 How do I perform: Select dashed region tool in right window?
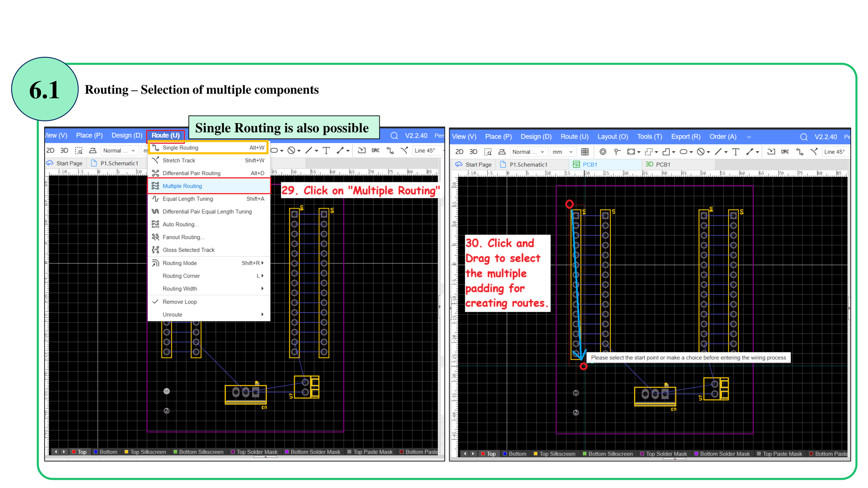pyautogui.click(x=649, y=152)
